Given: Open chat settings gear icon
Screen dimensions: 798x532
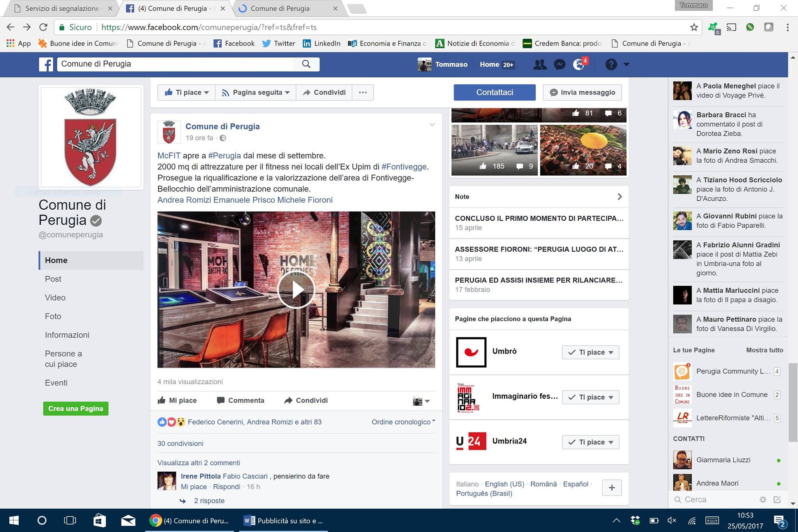Looking at the screenshot, I should pyautogui.click(x=763, y=499).
